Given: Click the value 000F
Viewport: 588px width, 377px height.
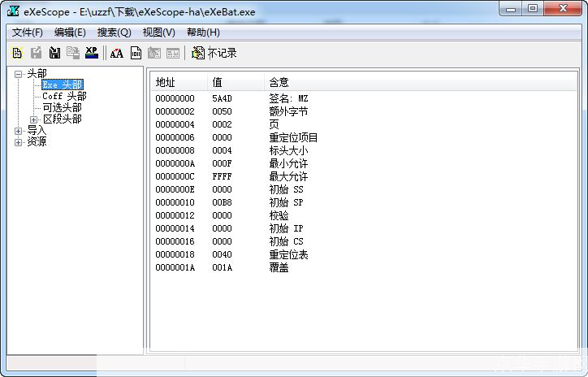Looking at the screenshot, I should (x=222, y=163).
